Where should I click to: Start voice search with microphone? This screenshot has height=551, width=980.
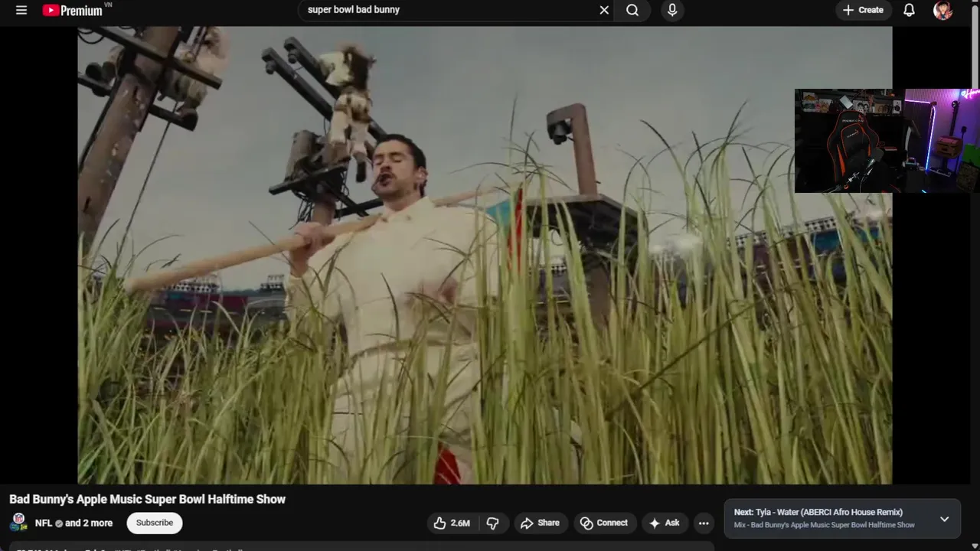(672, 10)
